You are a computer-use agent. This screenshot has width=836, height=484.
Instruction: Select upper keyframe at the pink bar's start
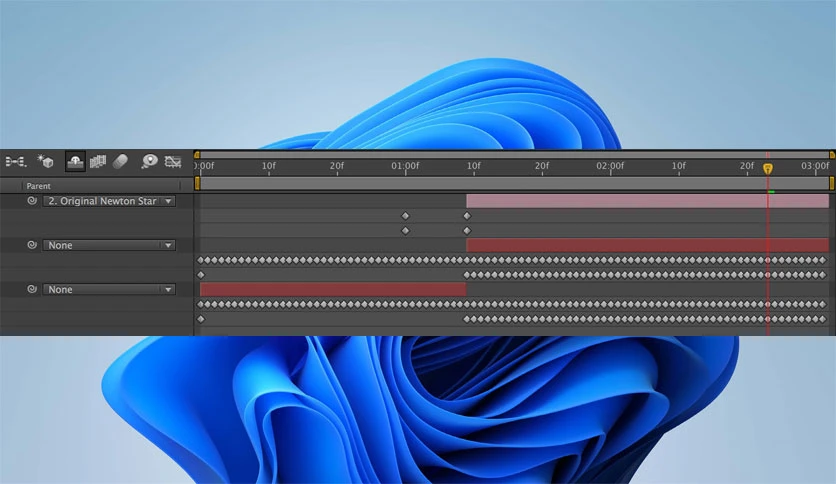[467, 216]
